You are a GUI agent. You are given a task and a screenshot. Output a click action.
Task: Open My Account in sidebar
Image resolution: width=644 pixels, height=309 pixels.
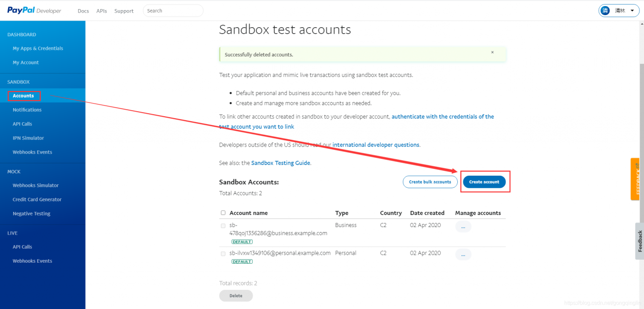(x=26, y=62)
